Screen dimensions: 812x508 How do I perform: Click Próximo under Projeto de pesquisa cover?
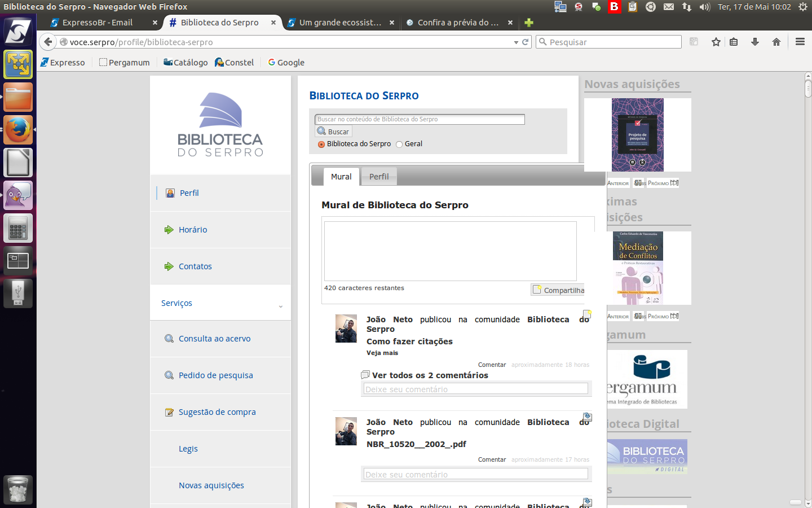click(663, 183)
